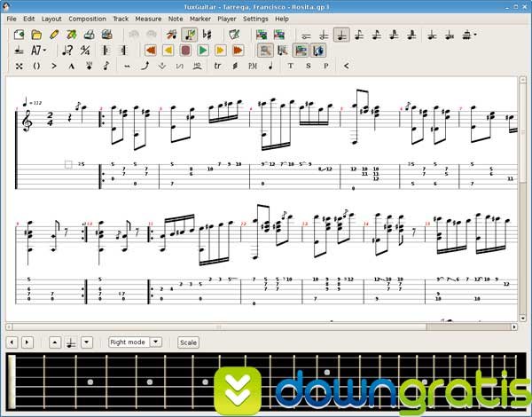Select the whole note duration icon
The width and height of the screenshot is (532, 417).
pyautogui.click(x=306, y=35)
